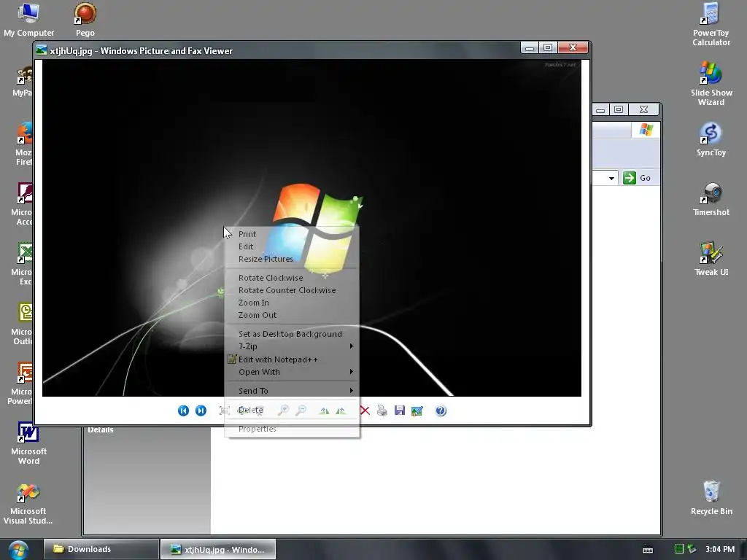
Task: Click the red X delete toolbar icon
Action: point(365,411)
